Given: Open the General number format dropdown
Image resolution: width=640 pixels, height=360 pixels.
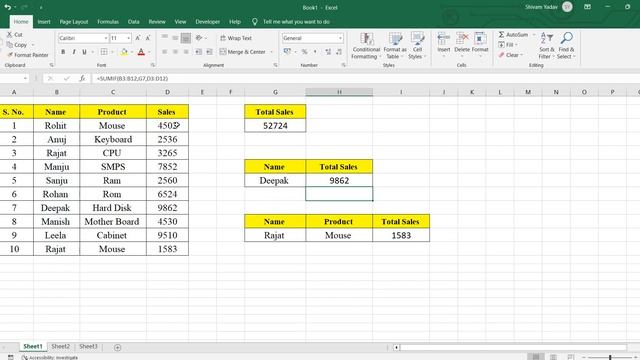Looking at the screenshot, I should coord(340,38).
